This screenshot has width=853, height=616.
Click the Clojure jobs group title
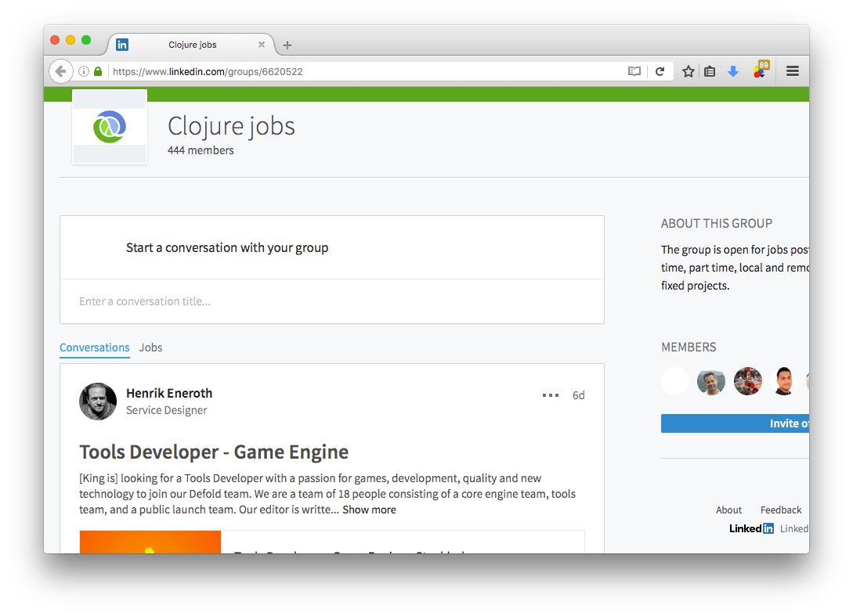pos(231,126)
